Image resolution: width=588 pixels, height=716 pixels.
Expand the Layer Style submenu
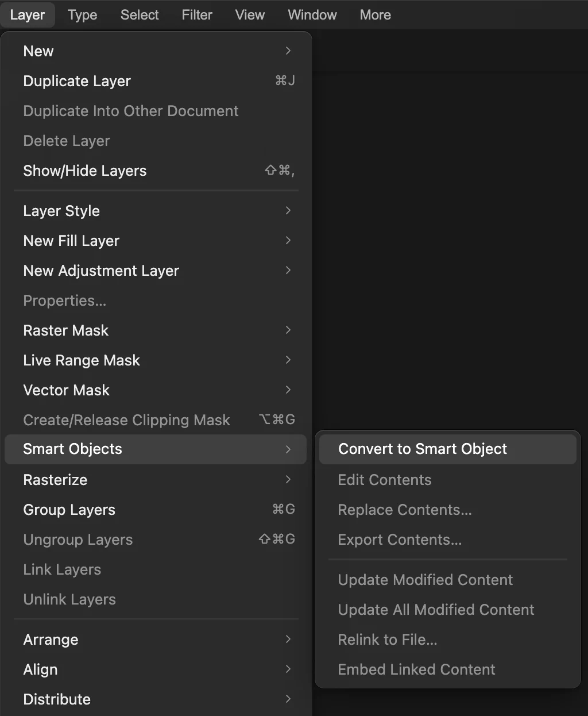(x=156, y=211)
